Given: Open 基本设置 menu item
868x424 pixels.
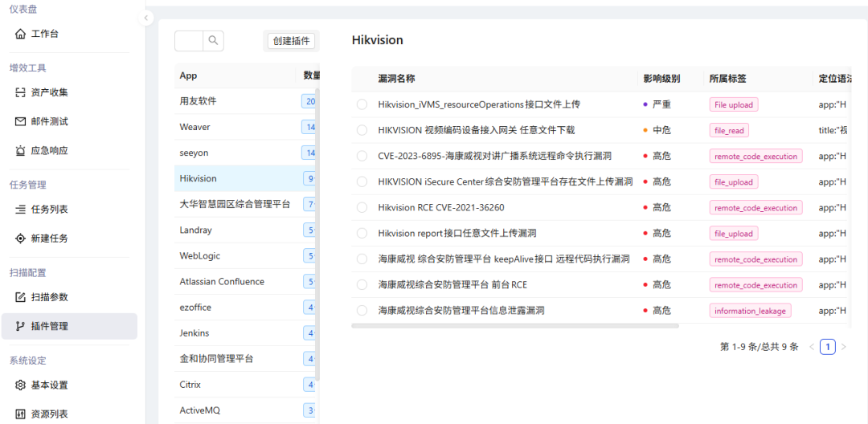Looking at the screenshot, I should pyautogui.click(x=69, y=385).
